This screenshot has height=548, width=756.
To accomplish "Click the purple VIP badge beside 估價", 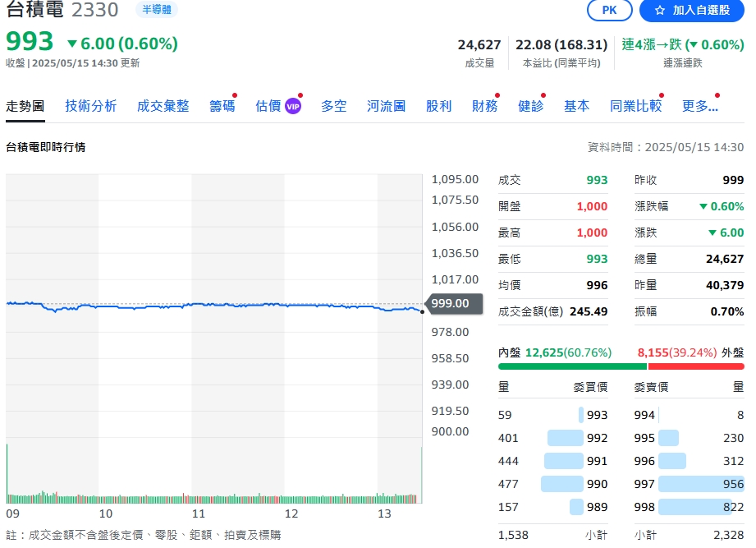I will 293,106.
